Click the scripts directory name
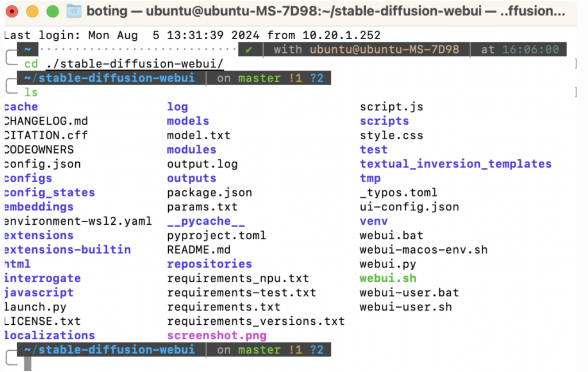This screenshot has height=372, width=588. point(384,121)
